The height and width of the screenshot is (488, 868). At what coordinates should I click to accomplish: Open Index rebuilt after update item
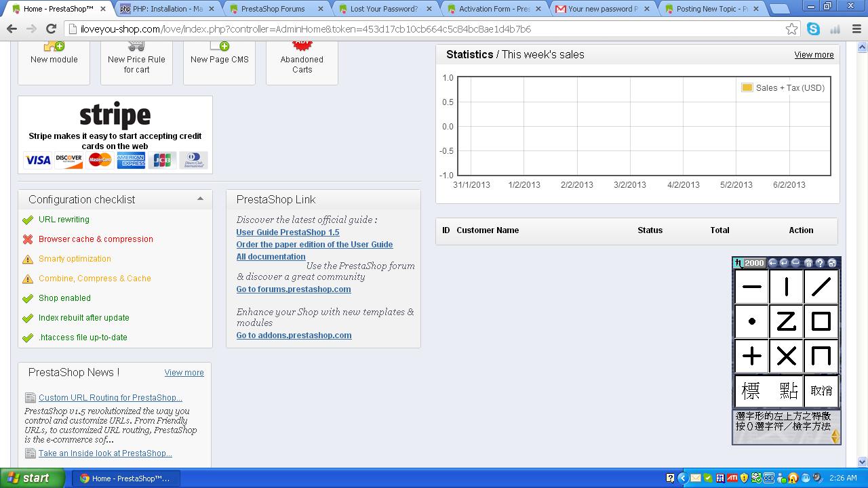(x=84, y=318)
